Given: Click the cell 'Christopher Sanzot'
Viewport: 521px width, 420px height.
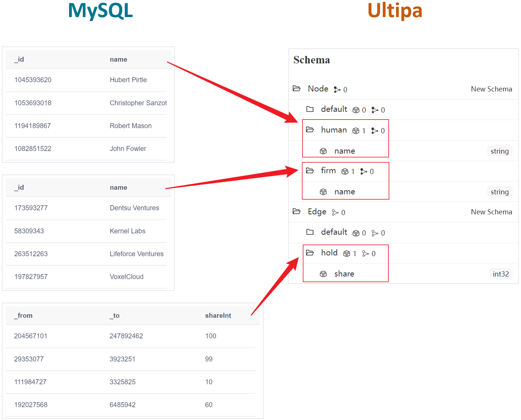Looking at the screenshot, I should point(138,103).
